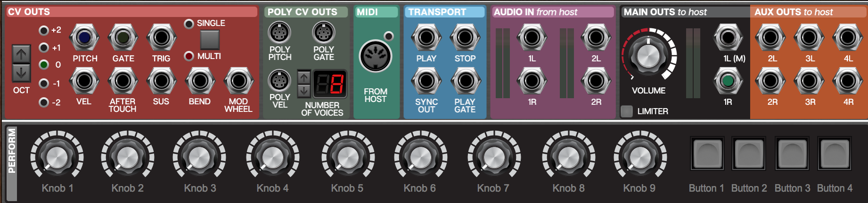Click the POLY GATE multi-pin jack
868x203 pixels.
point(324,33)
